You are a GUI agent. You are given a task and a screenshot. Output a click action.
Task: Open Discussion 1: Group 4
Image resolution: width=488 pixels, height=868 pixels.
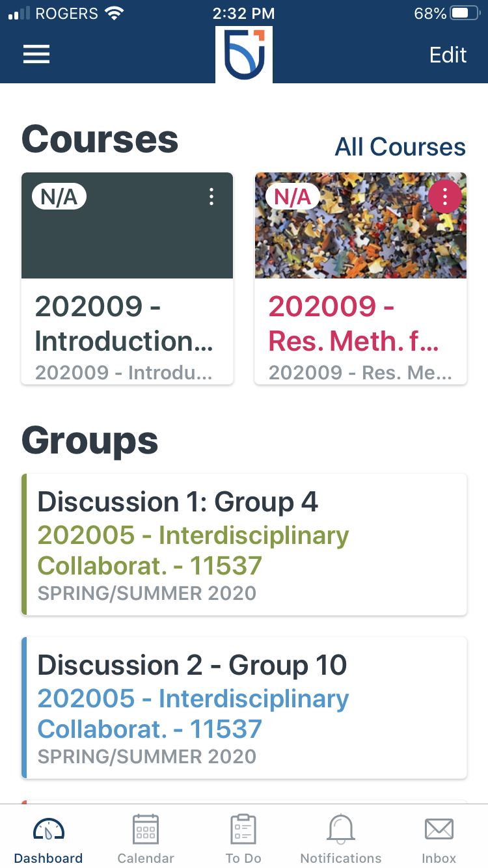(x=244, y=544)
